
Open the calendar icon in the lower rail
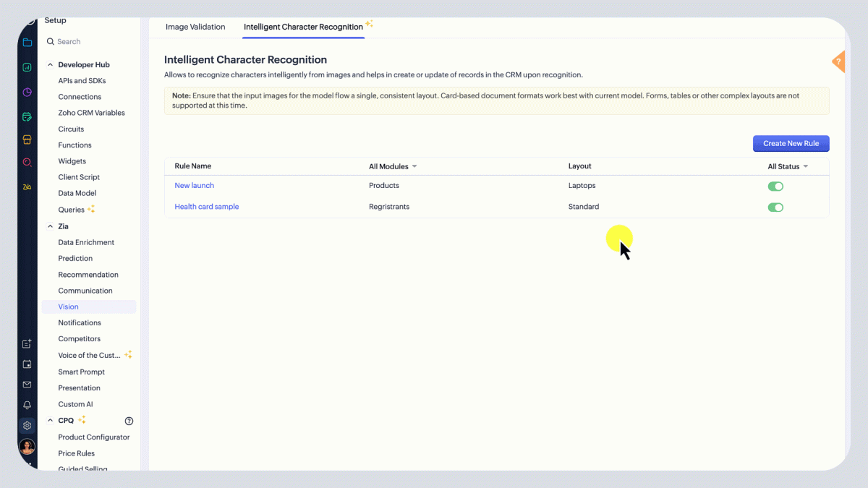point(27,364)
